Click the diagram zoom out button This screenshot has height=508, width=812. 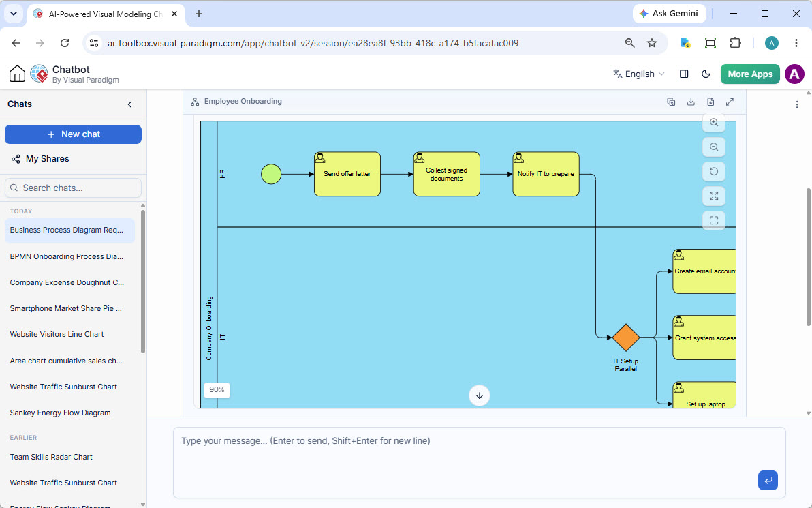pos(714,147)
